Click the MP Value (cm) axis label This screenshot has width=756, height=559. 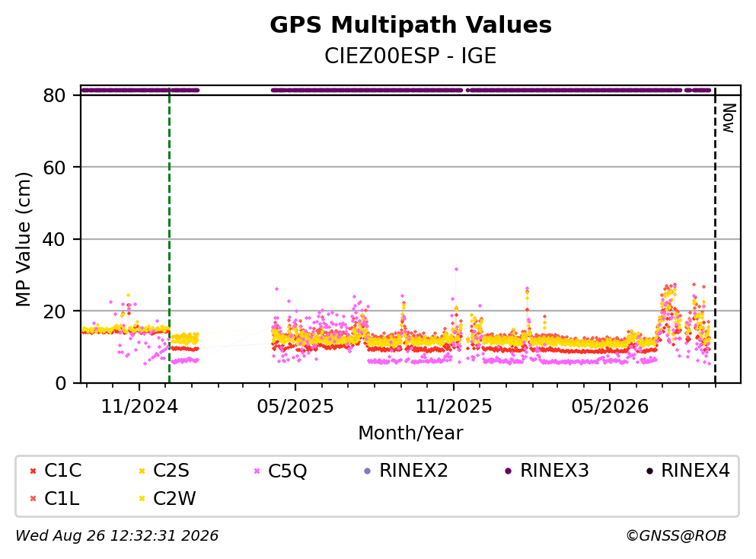click(x=23, y=238)
